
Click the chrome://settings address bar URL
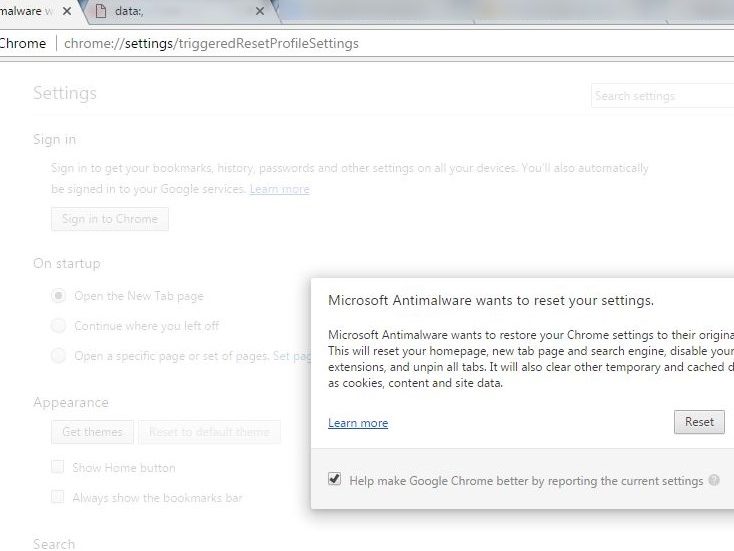211,43
